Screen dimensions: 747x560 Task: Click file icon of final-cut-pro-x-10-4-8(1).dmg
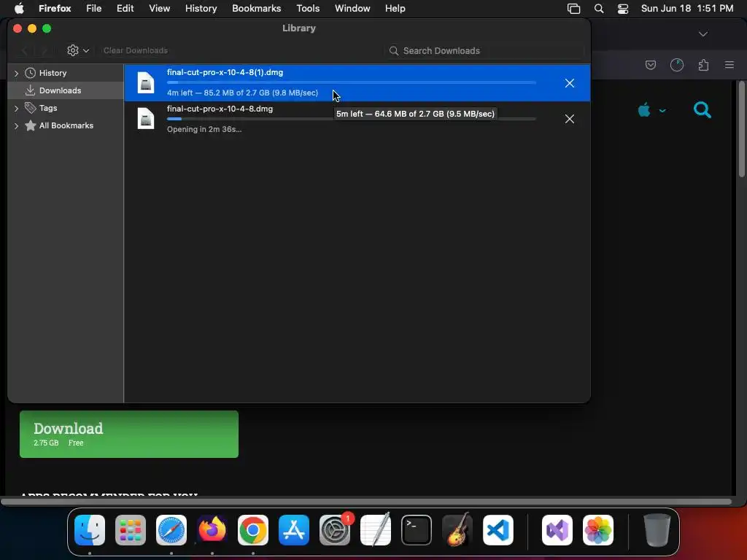[x=146, y=82]
